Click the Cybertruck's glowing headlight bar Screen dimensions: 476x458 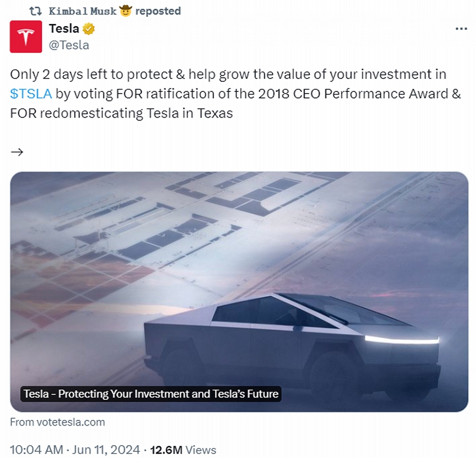click(402, 339)
